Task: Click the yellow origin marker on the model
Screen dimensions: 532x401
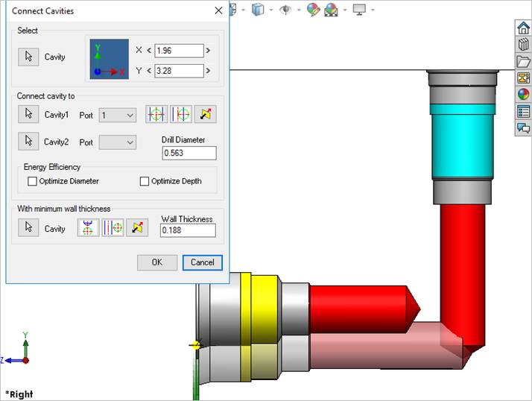Action: [x=195, y=345]
